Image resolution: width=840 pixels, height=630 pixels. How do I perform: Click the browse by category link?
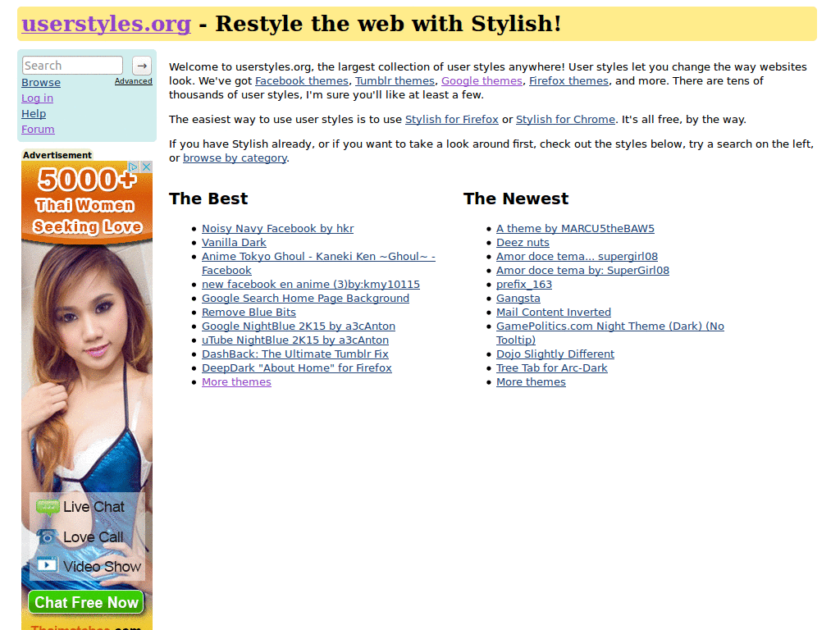235,158
